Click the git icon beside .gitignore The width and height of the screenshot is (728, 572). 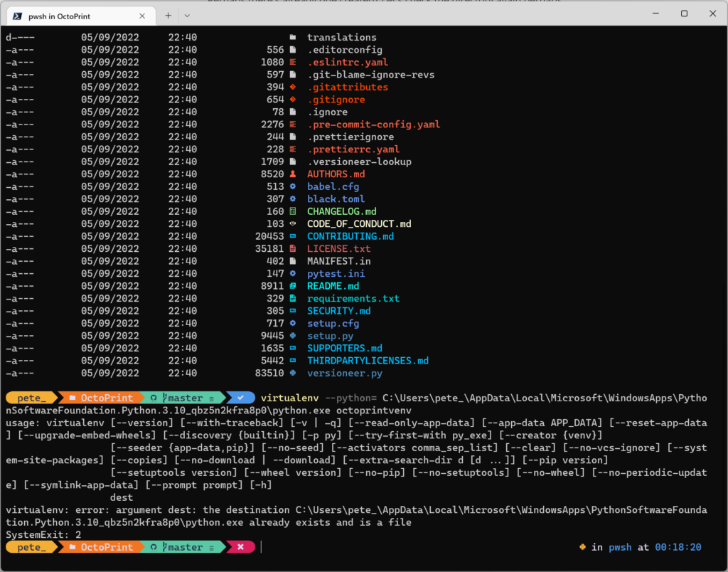click(293, 100)
